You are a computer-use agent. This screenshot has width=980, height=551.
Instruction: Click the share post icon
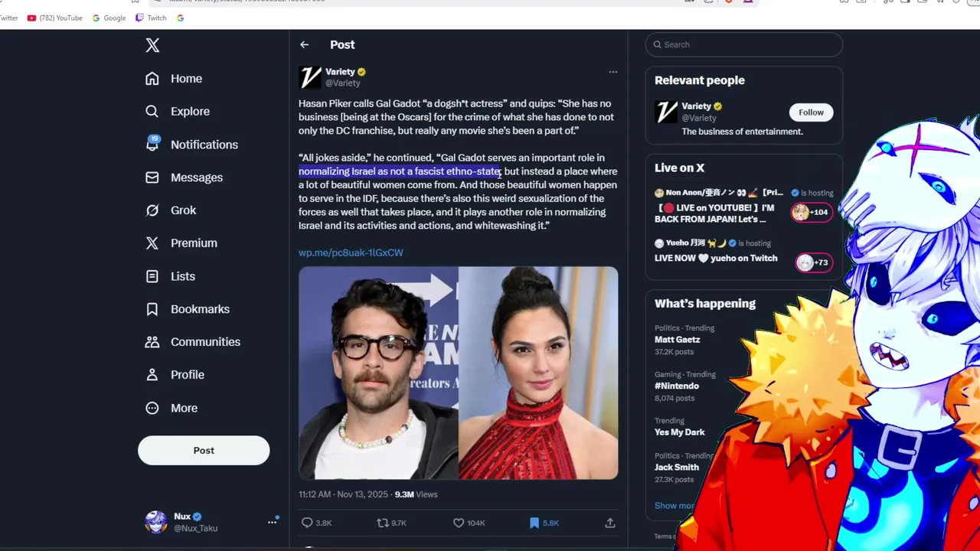coord(610,523)
